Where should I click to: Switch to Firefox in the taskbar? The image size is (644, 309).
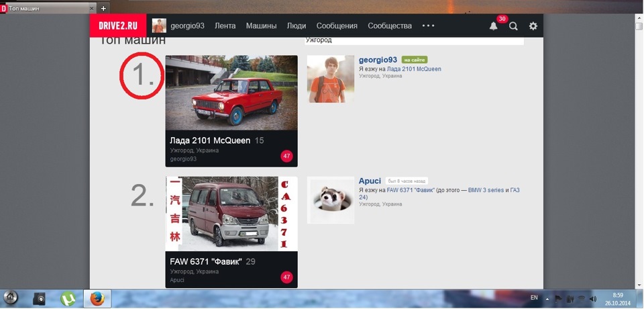(x=97, y=298)
